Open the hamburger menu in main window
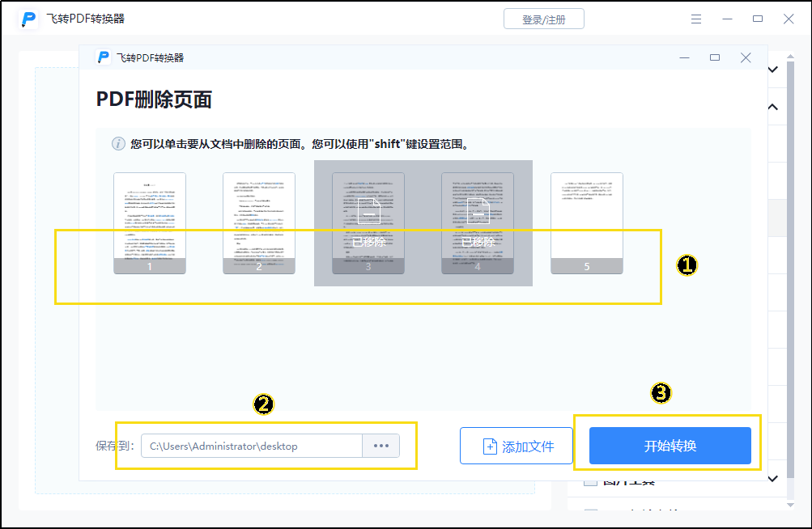Image resolution: width=812 pixels, height=529 pixels. tap(696, 19)
